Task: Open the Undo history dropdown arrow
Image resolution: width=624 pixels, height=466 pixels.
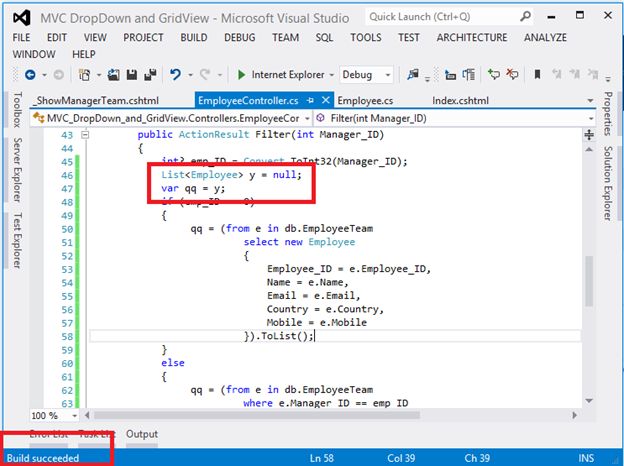Action: click(190, 75)
